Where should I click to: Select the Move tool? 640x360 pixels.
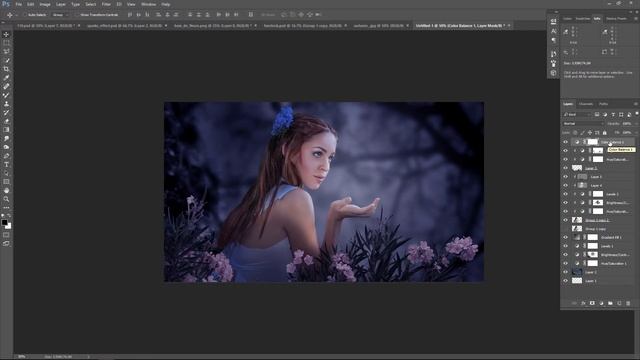(6, 34)
